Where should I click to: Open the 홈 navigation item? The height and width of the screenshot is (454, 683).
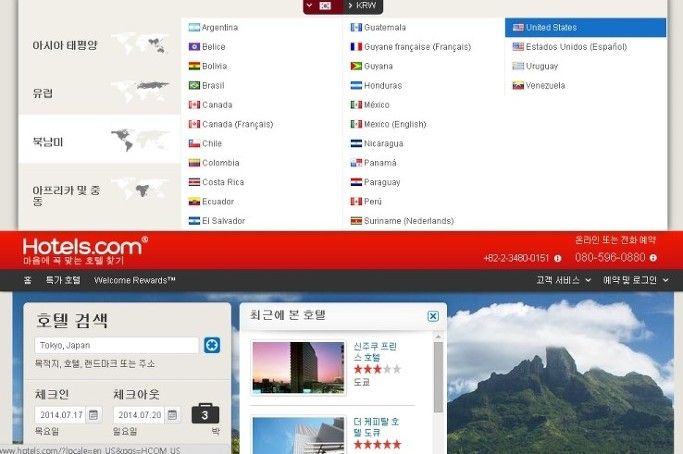coord(27,280)
